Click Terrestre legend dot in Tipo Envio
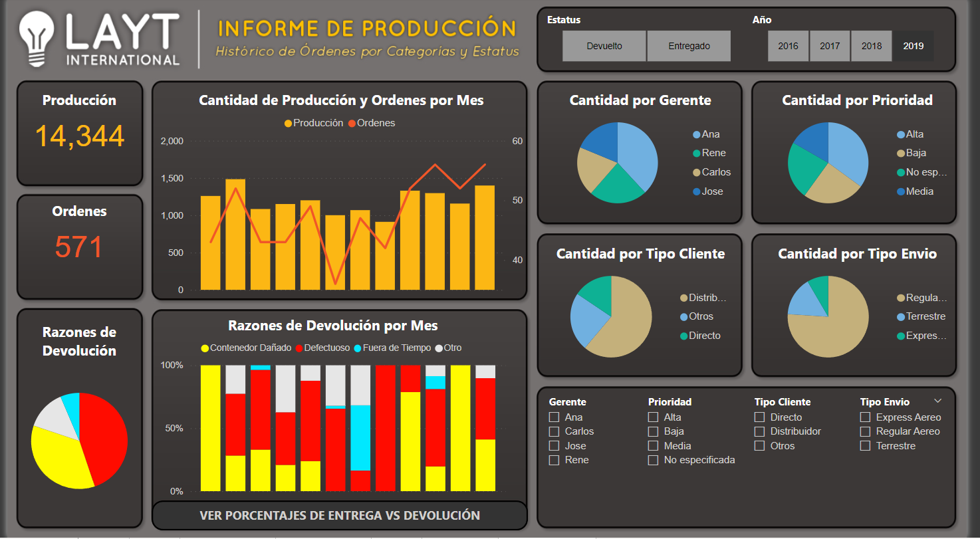Viewport: 980px width, 539px height. (901, 317)
